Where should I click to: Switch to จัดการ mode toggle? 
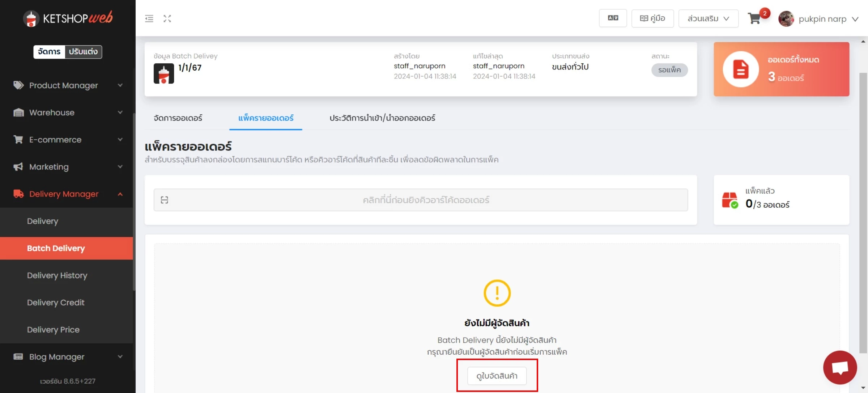click(49, 52)
